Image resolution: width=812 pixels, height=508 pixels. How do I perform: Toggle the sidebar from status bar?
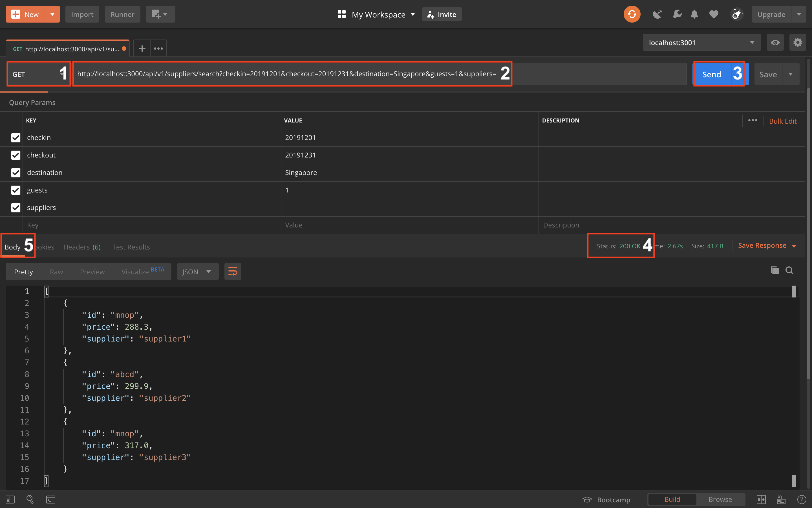[x=10, y=500]
